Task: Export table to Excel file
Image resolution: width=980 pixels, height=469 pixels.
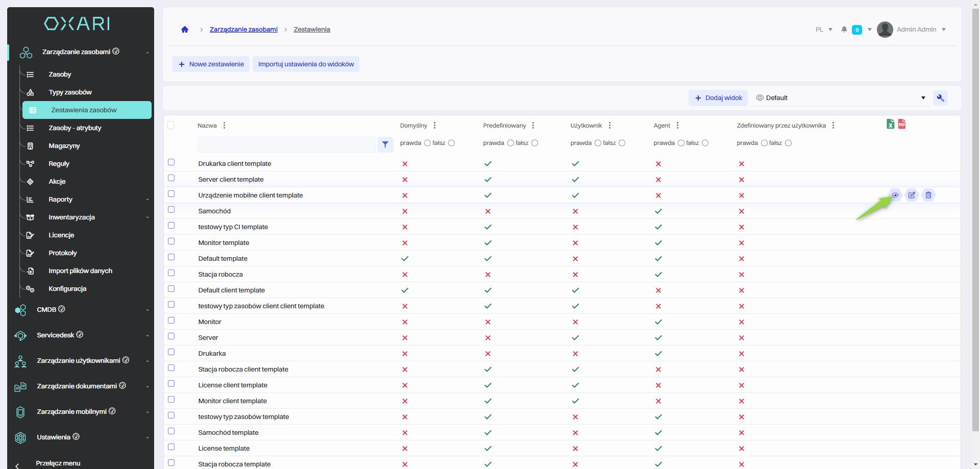Action: coord(890,124)
